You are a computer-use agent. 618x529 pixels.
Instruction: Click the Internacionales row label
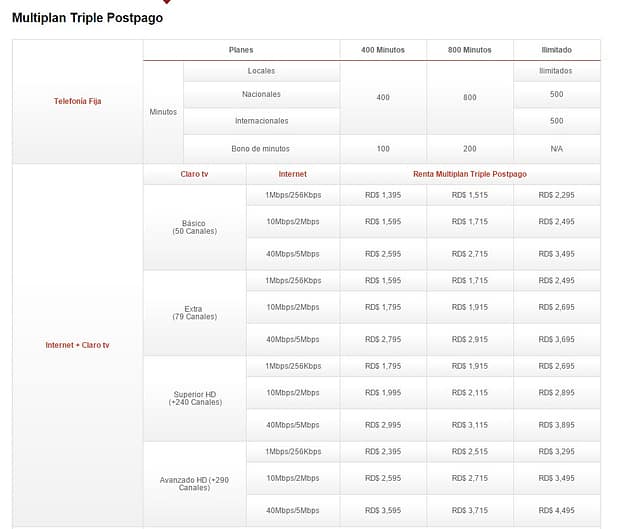coord(261,121)
